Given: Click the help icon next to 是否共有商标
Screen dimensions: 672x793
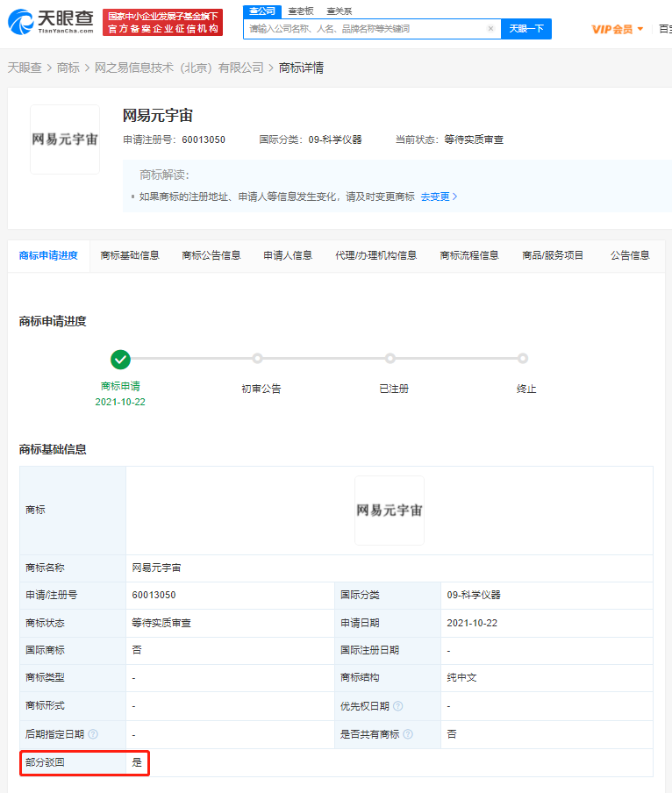Looking at the screenshot, I should tap(408, 734).
